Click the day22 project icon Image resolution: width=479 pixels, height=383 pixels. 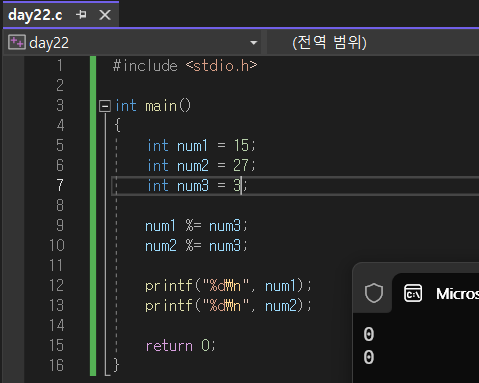tap(17, 43)
